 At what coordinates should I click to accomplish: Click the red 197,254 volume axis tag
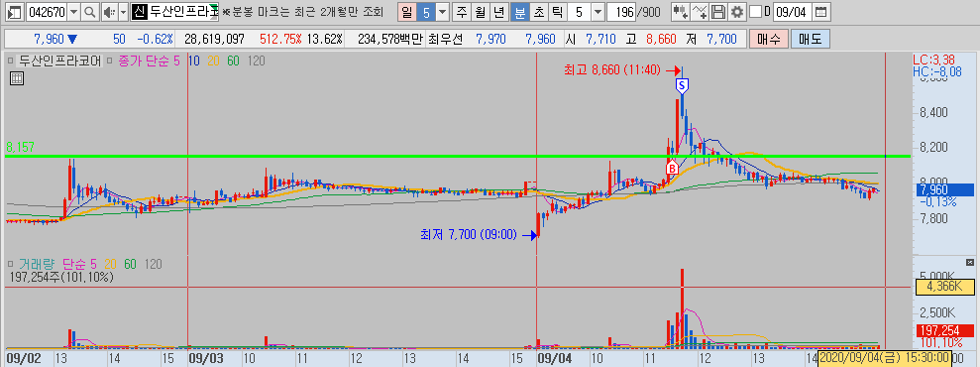[944, 330]
